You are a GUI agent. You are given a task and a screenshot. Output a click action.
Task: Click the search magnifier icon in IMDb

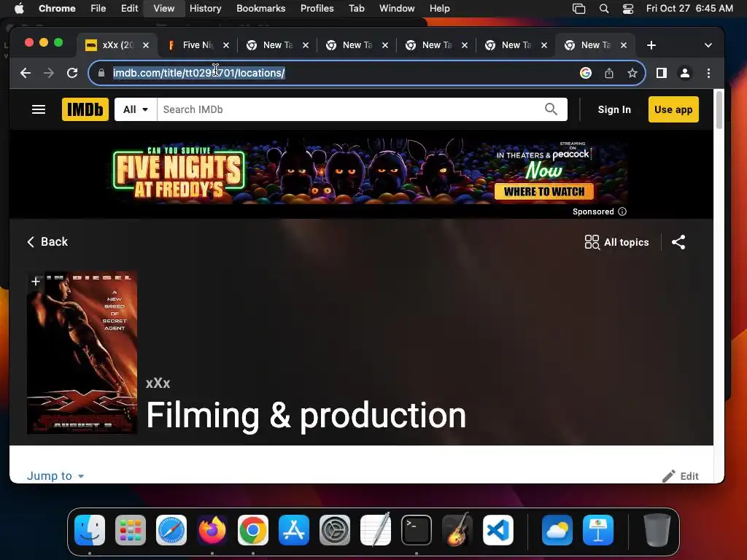(x=551, y=109)
